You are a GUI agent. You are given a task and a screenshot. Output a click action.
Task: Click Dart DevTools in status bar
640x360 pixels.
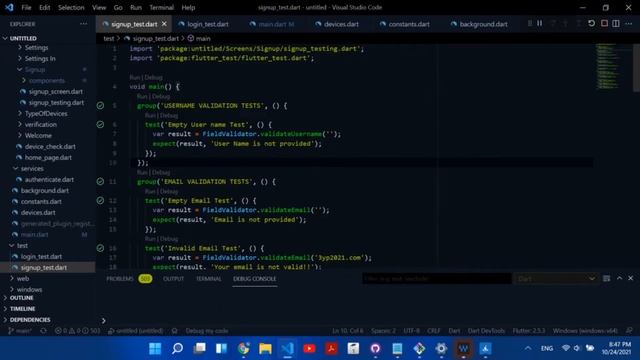(x=486, y=331)
